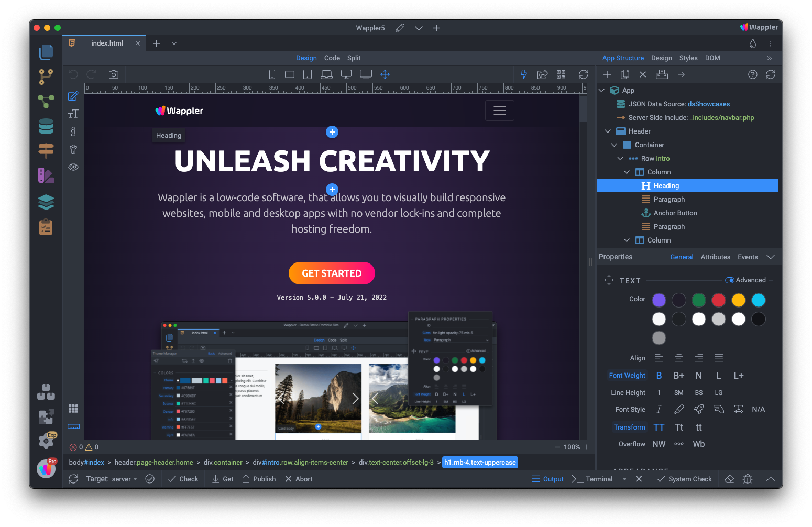
Task: Click the Check button
Action: 183,479
